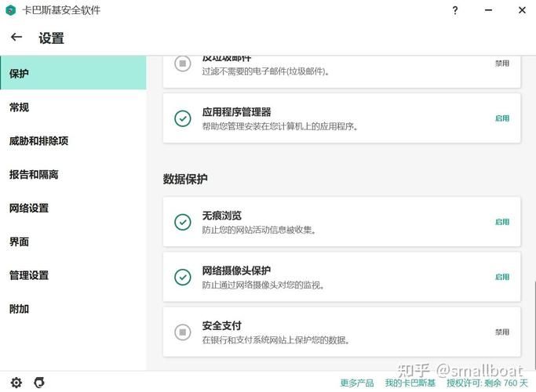Click the 启用 status of 无痕浏览

[x=502, y=222]
